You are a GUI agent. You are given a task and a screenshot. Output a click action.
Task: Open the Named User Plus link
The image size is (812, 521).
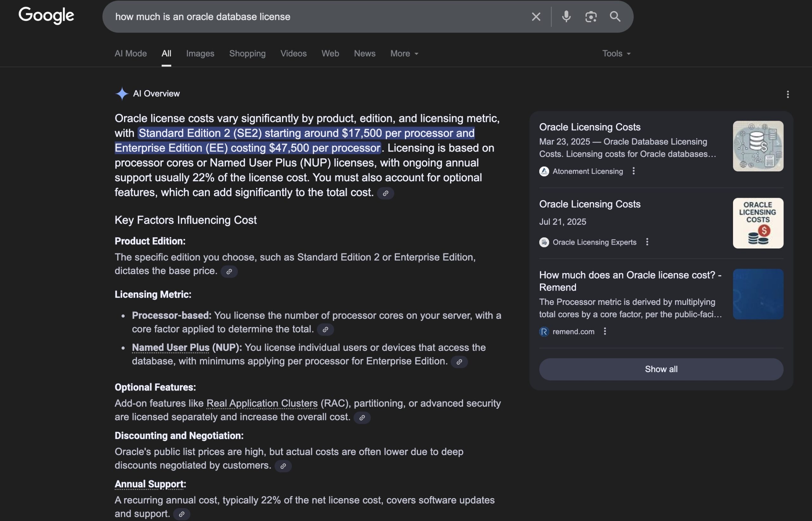pos(171,347)
